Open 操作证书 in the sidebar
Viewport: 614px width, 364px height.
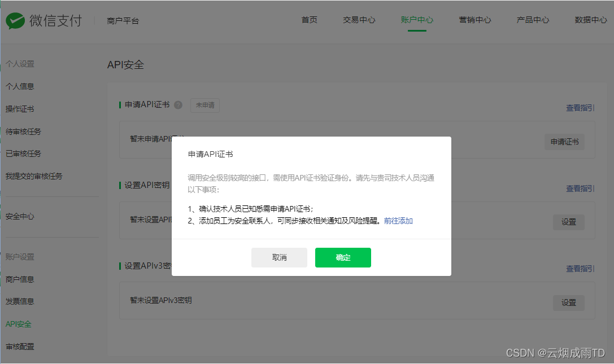(x=20, y=109)
